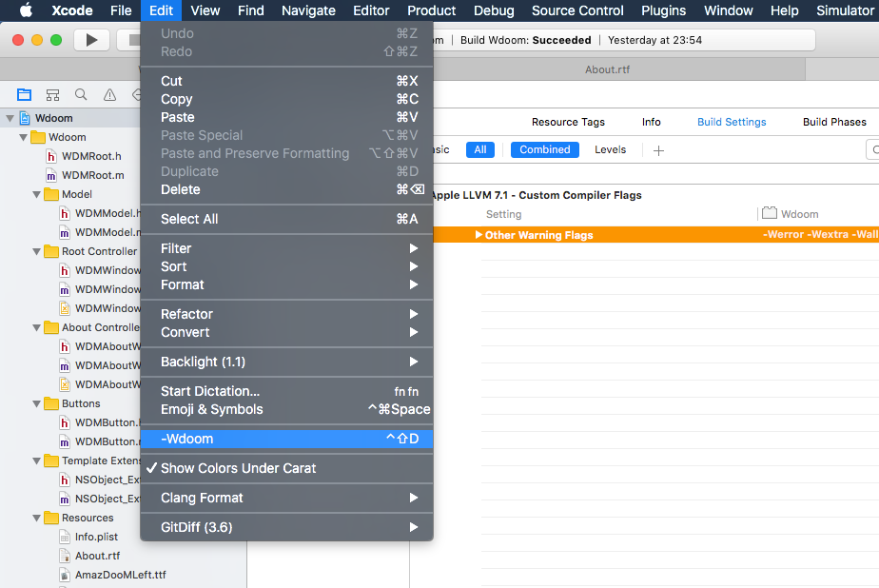Expand Other Warning Flags setting

pyautogui.click(x=479, y=235)
